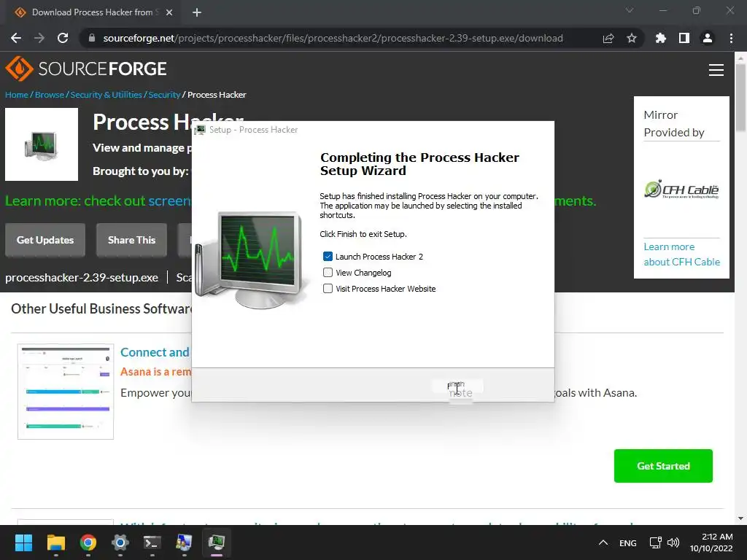The image size is (747, 560).
Task: Open Security & Utilities breadcrumb link
Action: pos(107,95)
